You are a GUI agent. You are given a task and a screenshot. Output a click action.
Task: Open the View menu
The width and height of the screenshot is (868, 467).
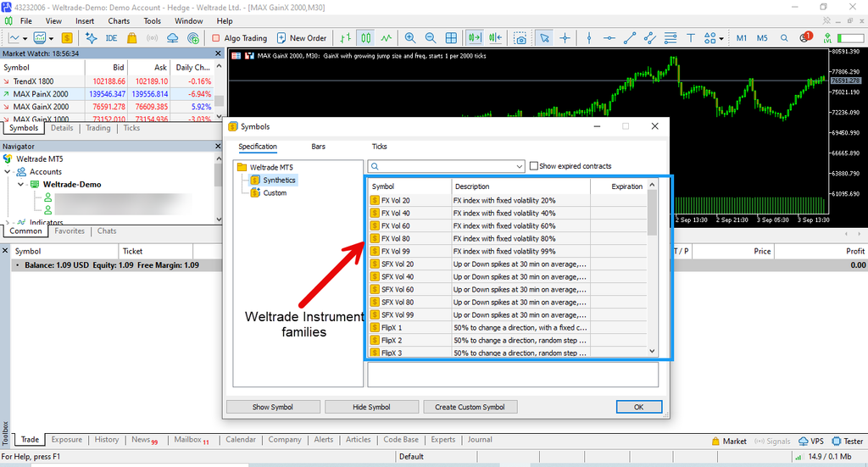coord(53,21)
